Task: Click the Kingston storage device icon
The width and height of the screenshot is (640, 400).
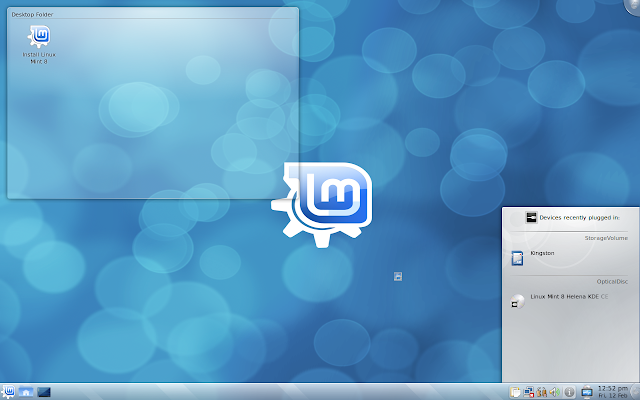Action: coord(517,258)
